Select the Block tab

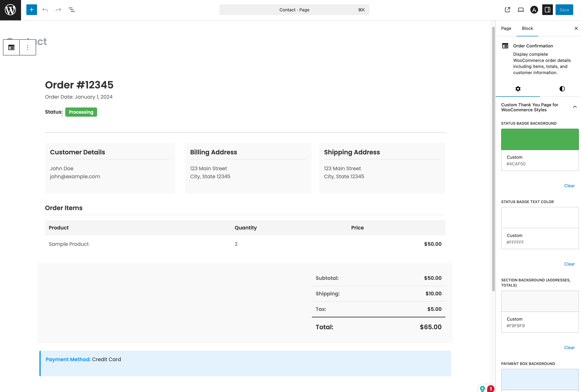tap(527, 28)
